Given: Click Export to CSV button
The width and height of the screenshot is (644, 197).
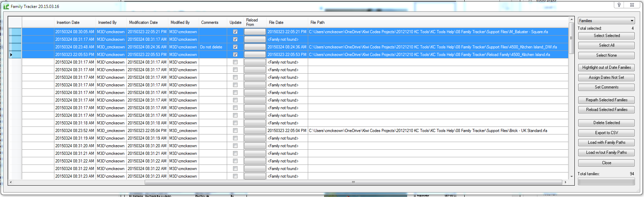Looking at the screenshot, I should point(606,133).
